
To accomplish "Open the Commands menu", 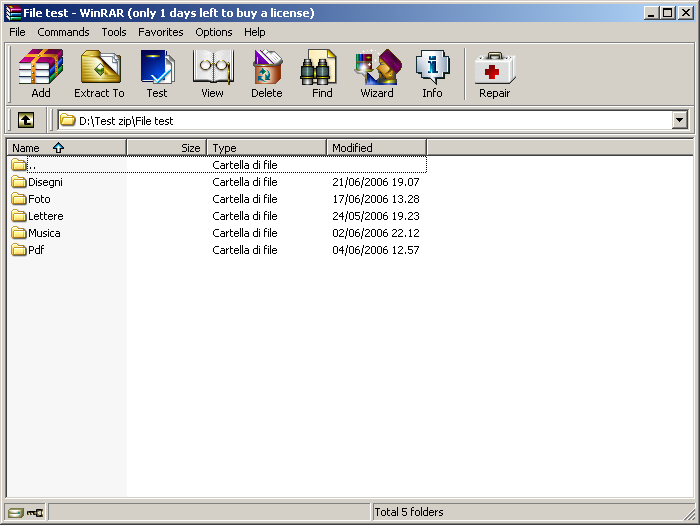I will pos(63,32).
